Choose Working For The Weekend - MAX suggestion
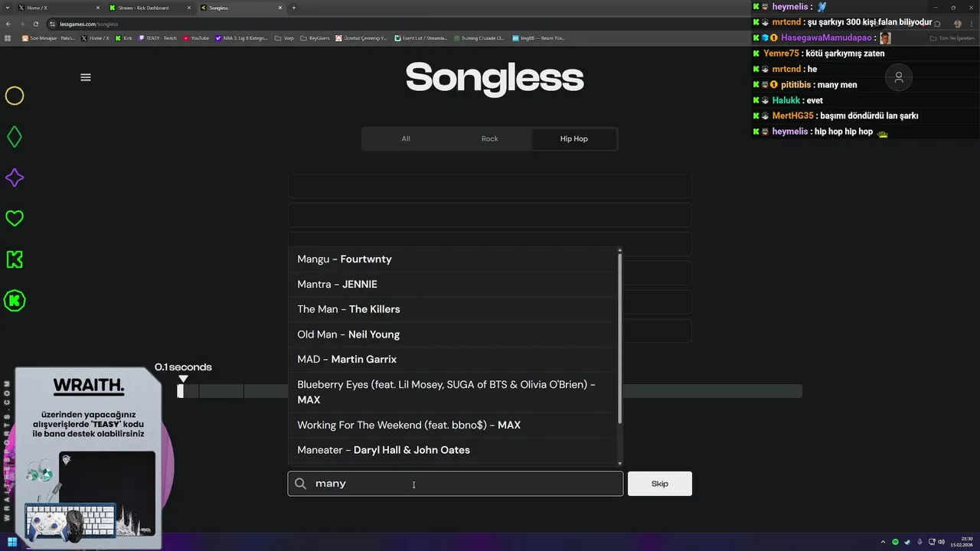 pos(453,425)
